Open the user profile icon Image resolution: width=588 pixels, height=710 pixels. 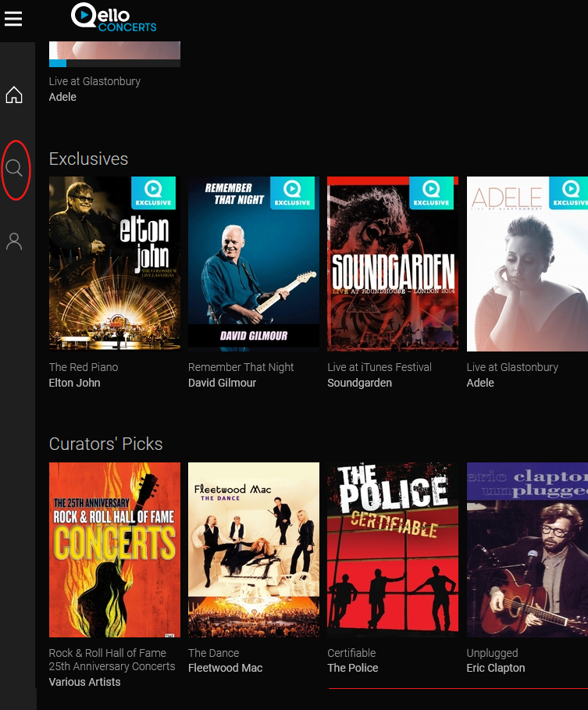14,241
